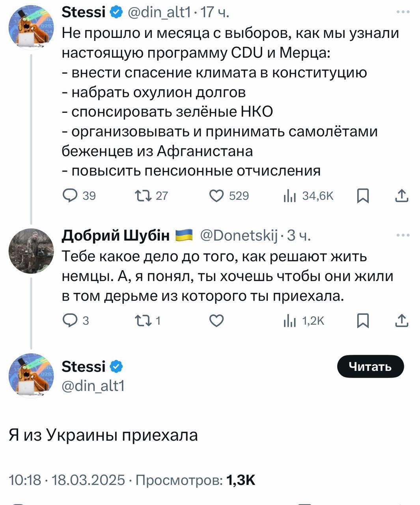The height and width of the screenshot is (505, 420).
Task: Share the first Stessi tweet
Action: point(401,196)
